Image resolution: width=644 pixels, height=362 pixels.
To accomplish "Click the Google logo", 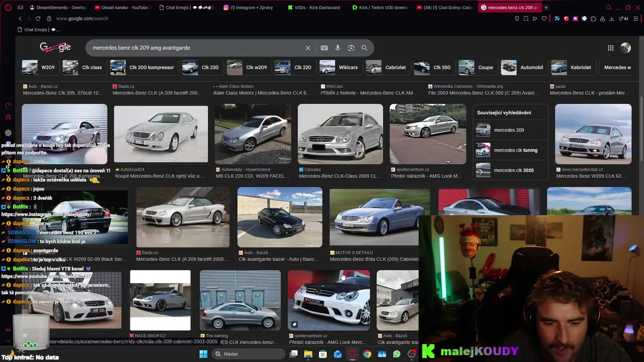I will tap(55, 47).
